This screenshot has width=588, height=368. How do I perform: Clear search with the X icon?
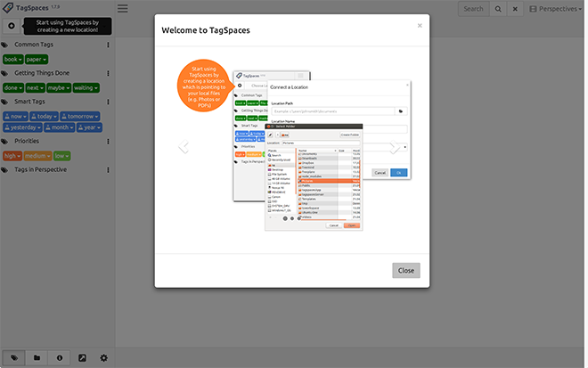coord(515,9)
